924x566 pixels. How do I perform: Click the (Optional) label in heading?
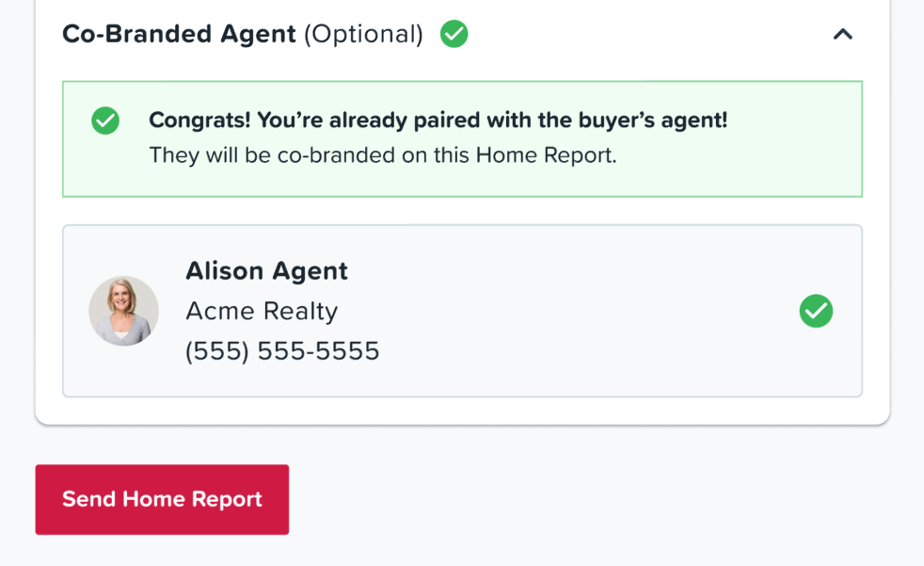coord(363,34)
